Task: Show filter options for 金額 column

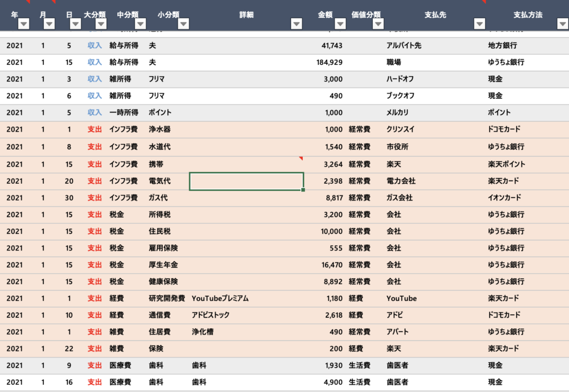Action: coord(338,24)
